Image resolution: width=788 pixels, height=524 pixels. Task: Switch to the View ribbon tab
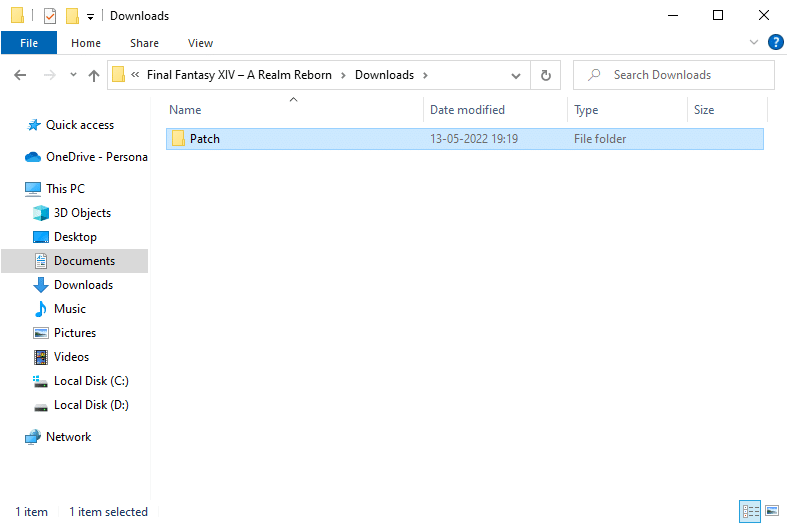200,43
